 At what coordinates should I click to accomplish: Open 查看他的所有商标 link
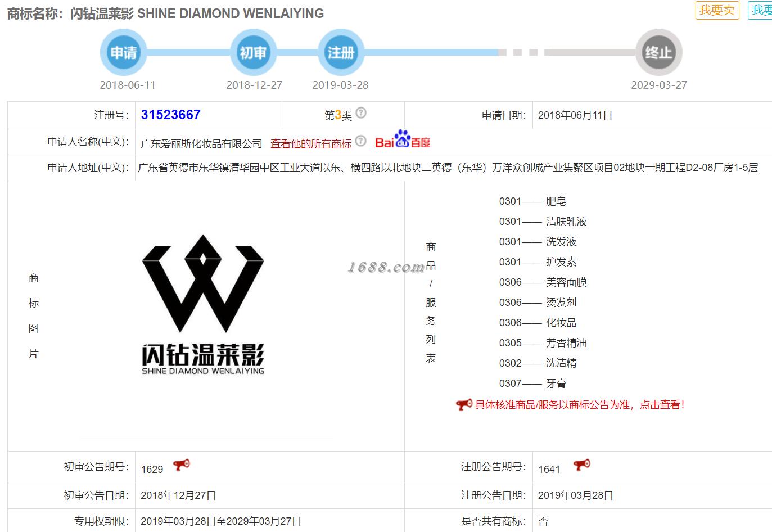coord(311,143)
